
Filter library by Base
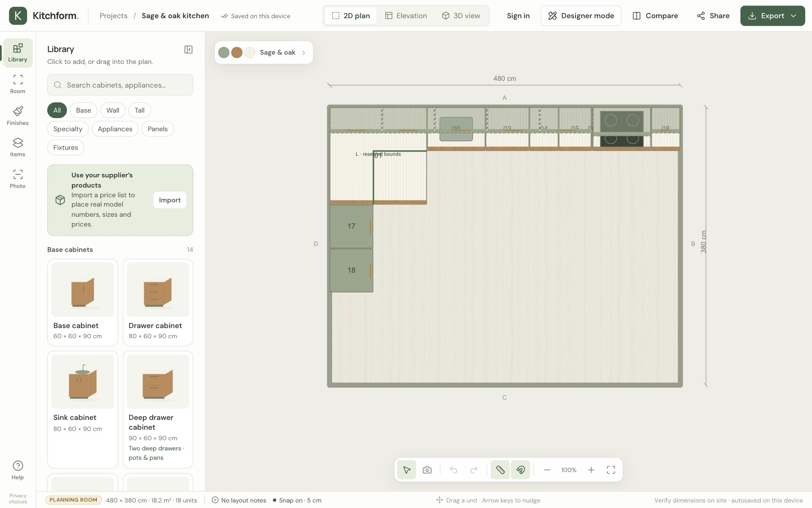click(83, 110)
